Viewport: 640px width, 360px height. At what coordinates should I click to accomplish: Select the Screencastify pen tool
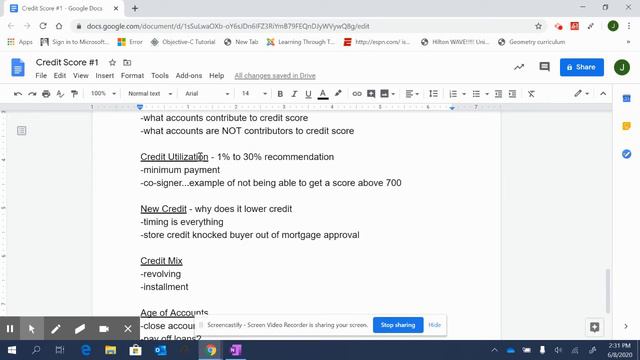click(56, 329)
